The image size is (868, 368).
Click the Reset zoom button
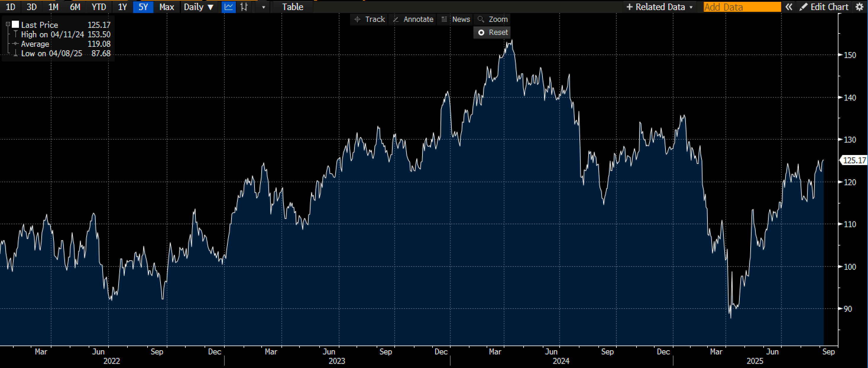(x=493, y=32)
